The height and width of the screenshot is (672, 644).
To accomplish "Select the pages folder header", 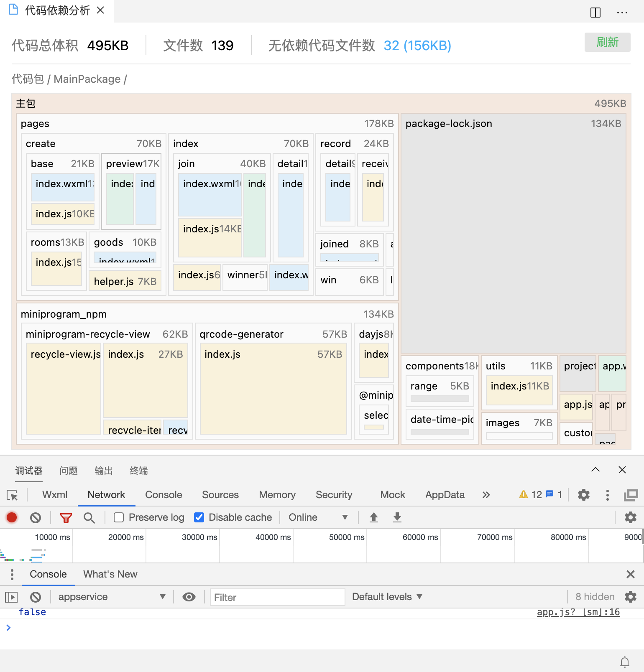I will coord(207,124).
